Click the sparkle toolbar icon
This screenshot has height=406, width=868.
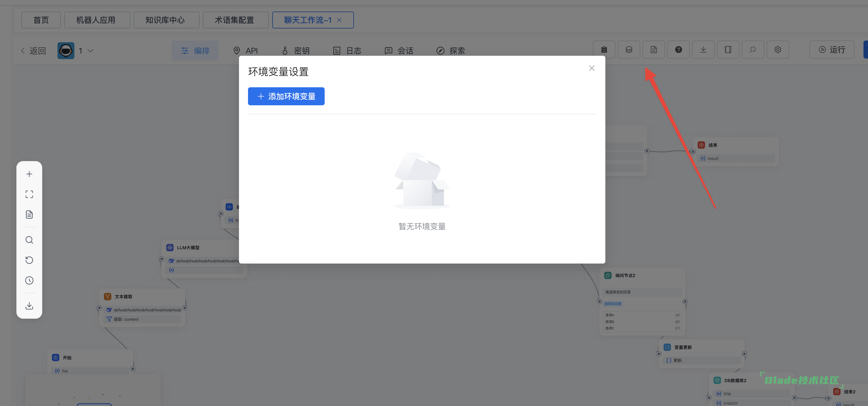point(753,50)
